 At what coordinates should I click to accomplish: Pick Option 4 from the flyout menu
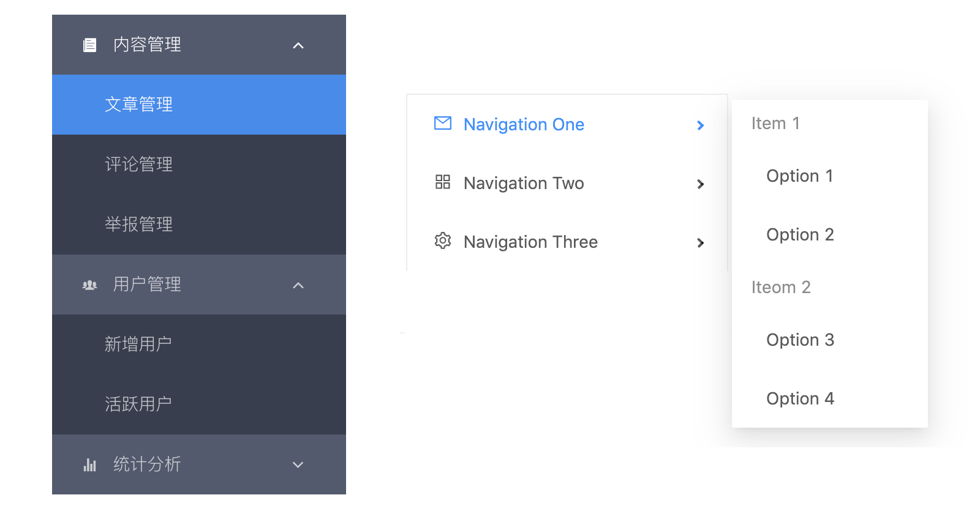[800, 399]
